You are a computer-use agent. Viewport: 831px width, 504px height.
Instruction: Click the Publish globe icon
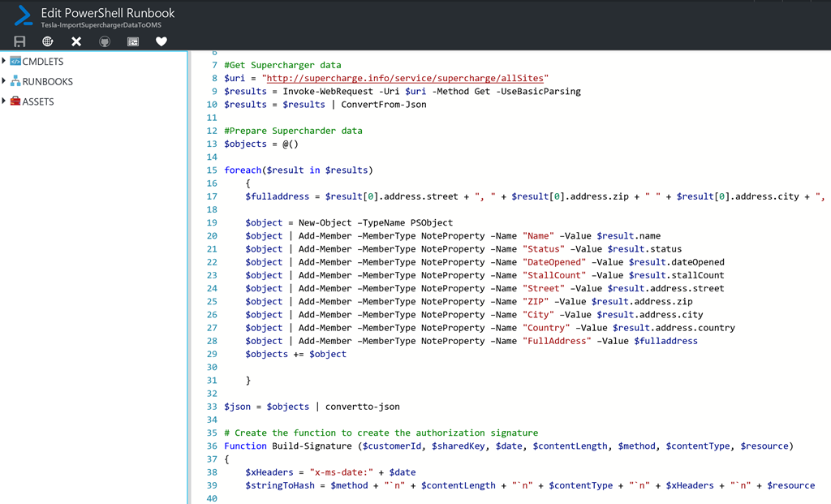48,41
